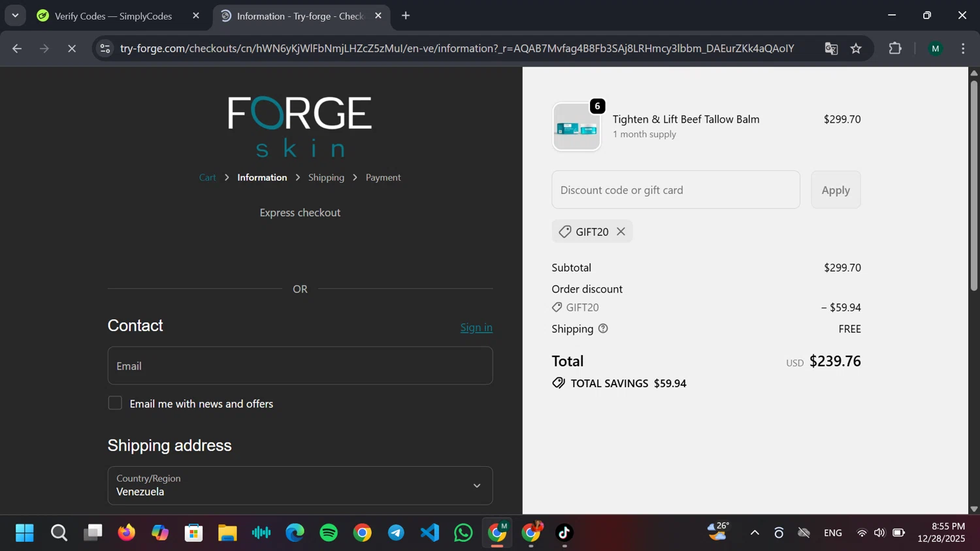The height and width of the screenshot is (551, 980).
Task: Click the Payment breadcrumb step
Action: [383, 178]
